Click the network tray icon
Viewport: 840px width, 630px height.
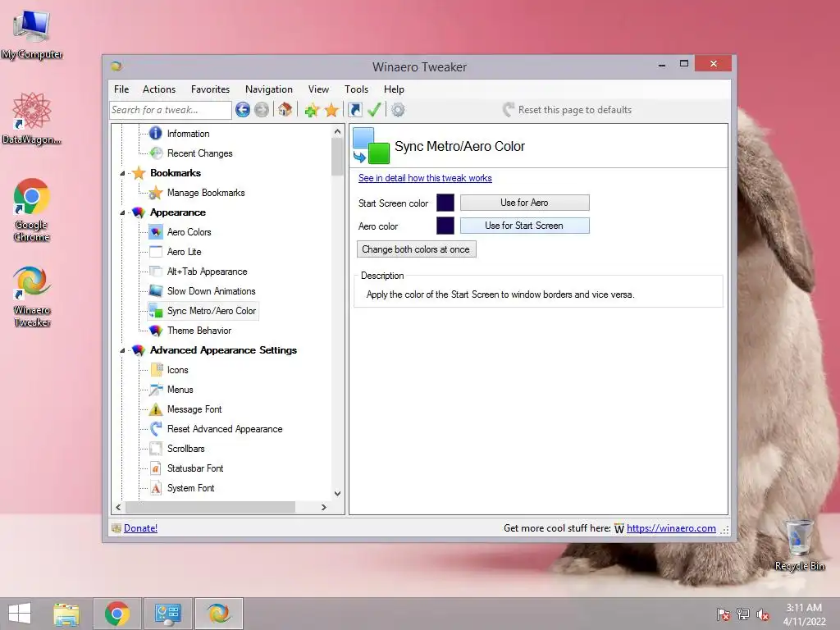[743, 614]
